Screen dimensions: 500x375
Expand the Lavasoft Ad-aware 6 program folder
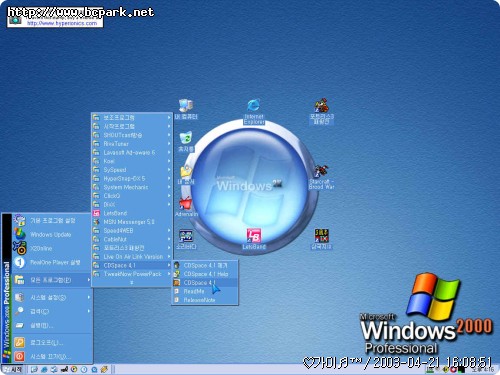pos(132,152)
